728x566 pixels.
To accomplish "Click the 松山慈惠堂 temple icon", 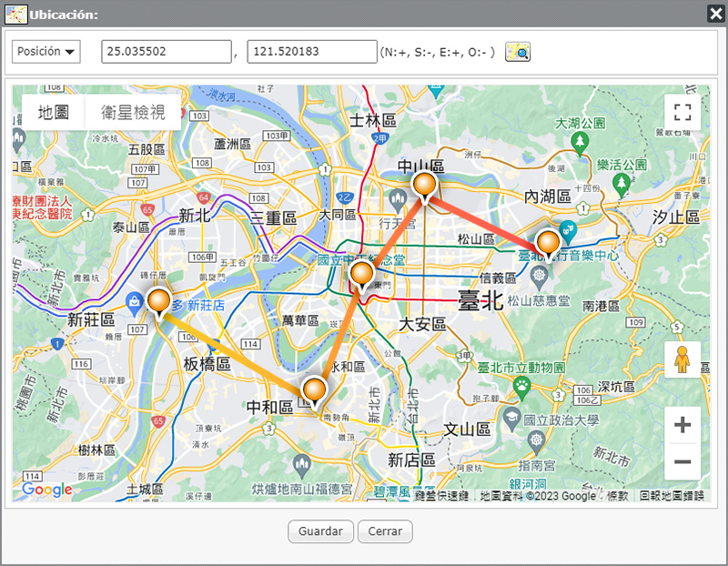I will 539,277.
